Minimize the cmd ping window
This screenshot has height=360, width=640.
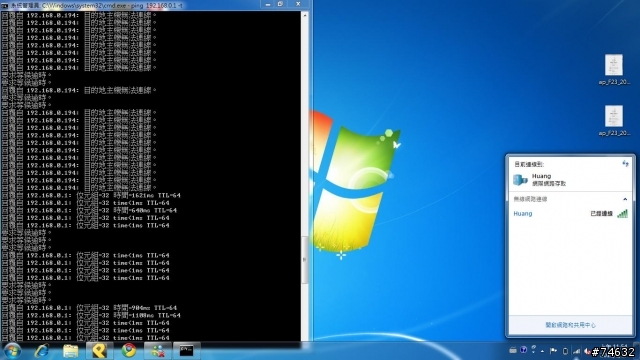[268, 4]
